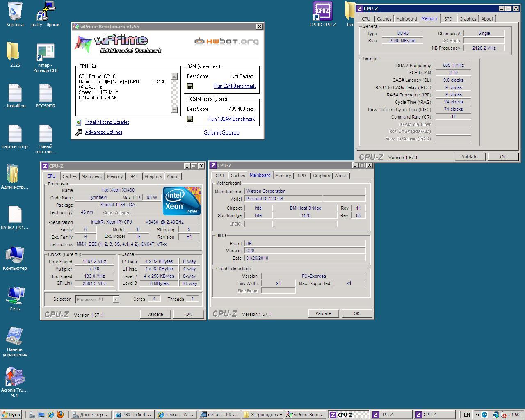Open Панель управления desktop icon
This screenshot has width=525, height=420.
[15, 342]
